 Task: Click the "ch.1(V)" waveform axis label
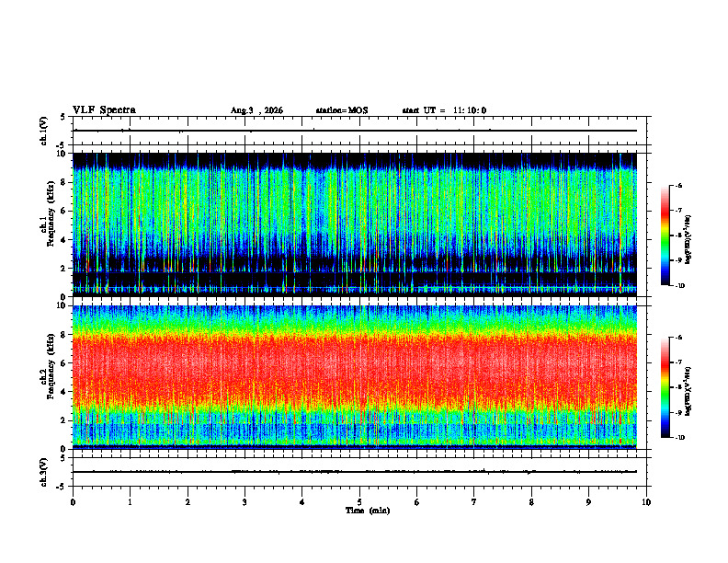tap(44, 131)
